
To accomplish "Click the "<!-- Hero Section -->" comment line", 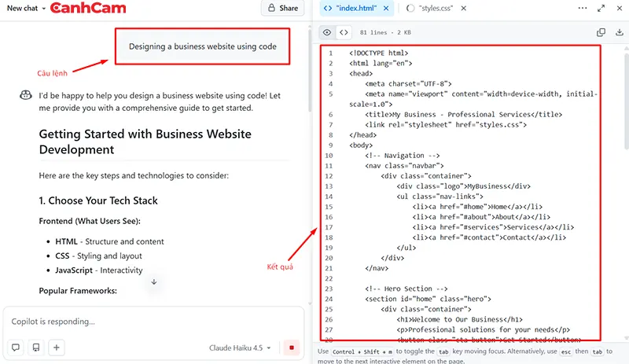I will 406,289.
